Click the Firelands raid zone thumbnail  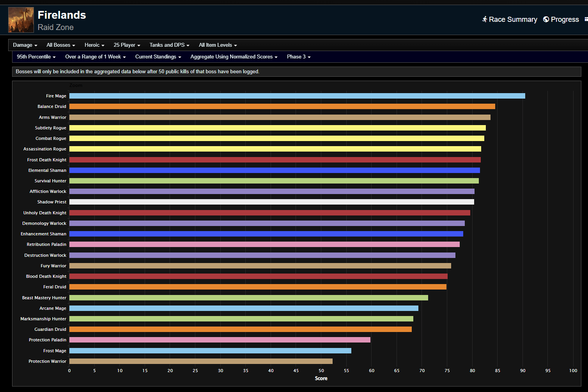[x=21, y=20]
